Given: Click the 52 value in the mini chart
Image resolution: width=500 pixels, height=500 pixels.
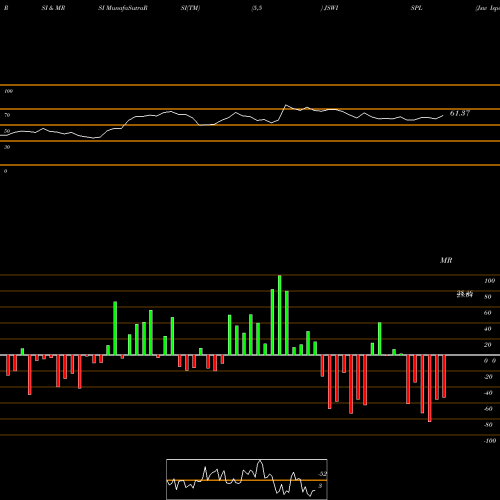Looking at the screenshot, I should (323, 474).
